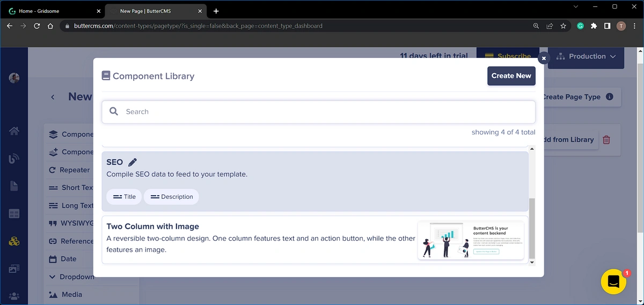Click the Subscribe button
The width and height of the screenshot is (644, 305).
click(x=508, y=56)
